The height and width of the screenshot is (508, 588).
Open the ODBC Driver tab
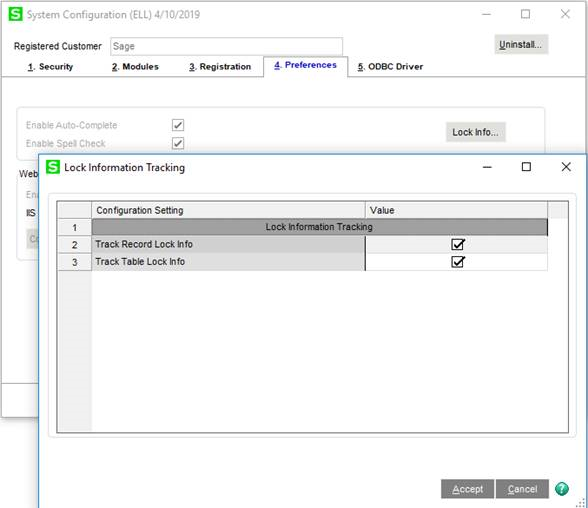click(x=390, y=67)
